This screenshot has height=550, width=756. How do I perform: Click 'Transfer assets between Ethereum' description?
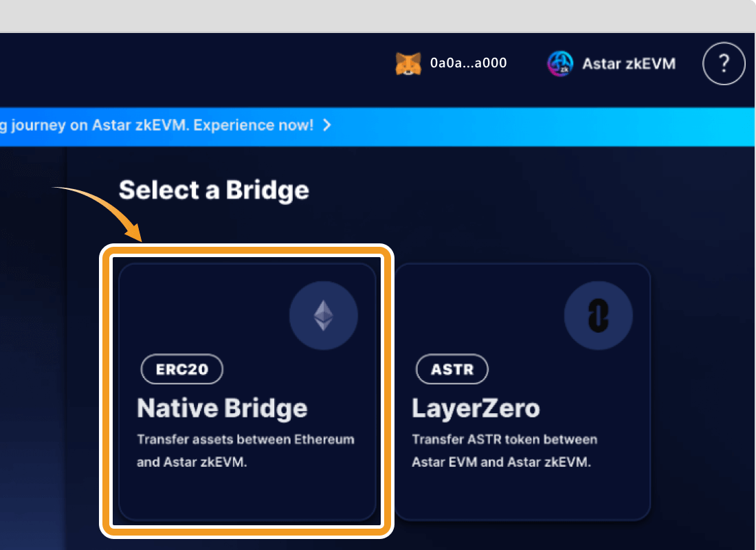coord(245,439)
